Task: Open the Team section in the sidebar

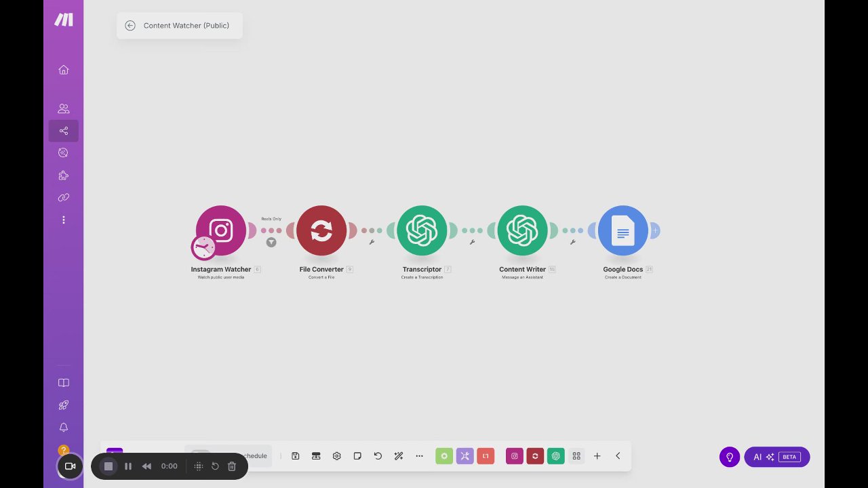Action: point(64,108)
